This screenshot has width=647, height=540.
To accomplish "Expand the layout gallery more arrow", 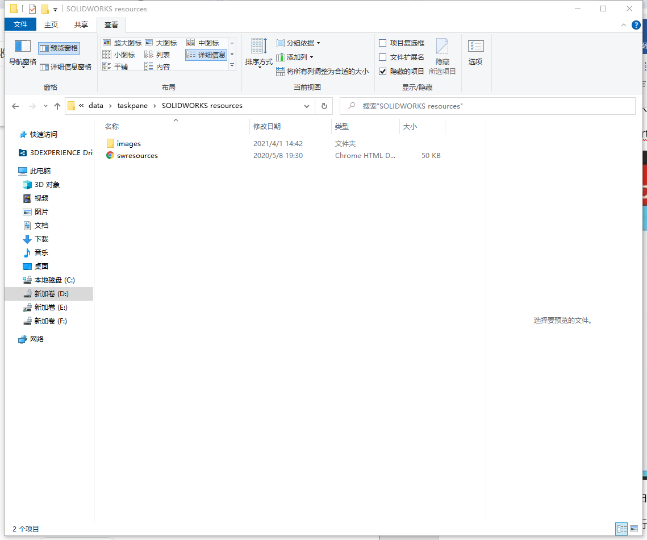I will point(232,65).
